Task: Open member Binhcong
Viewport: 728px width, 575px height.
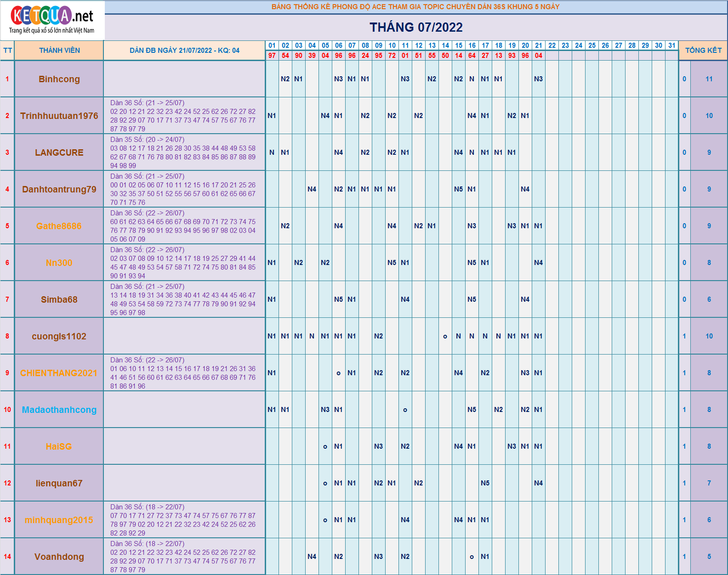Action: [x=59, y=79]
